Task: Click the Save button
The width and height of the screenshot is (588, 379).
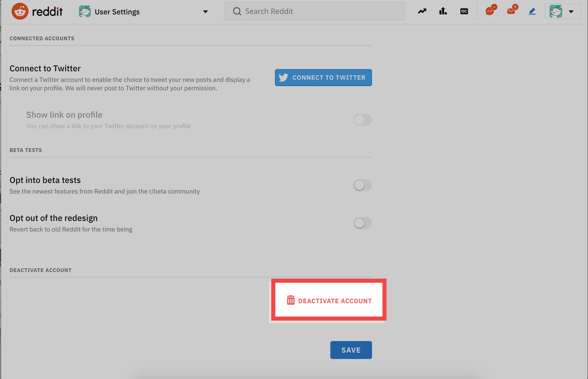Action: (351, 350)
